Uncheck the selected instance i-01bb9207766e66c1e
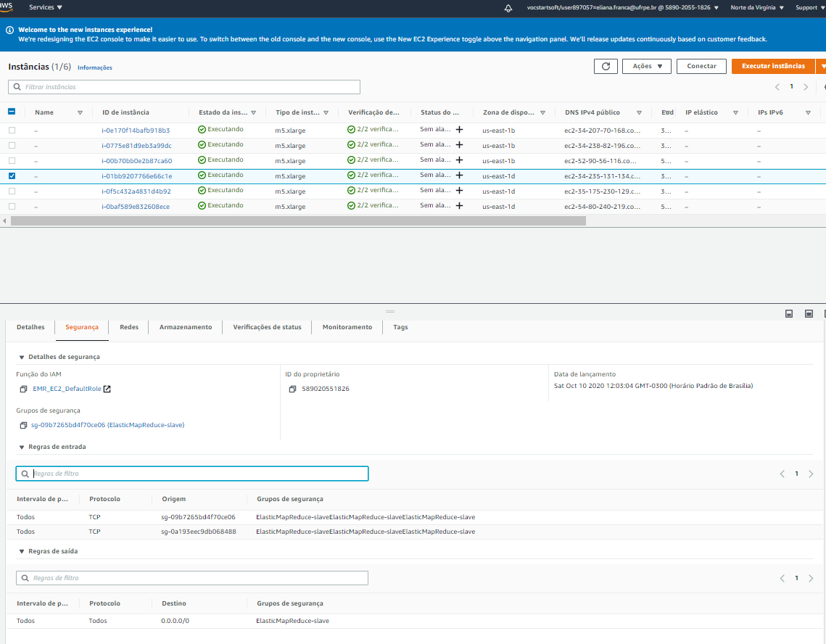 pos(12,176)
